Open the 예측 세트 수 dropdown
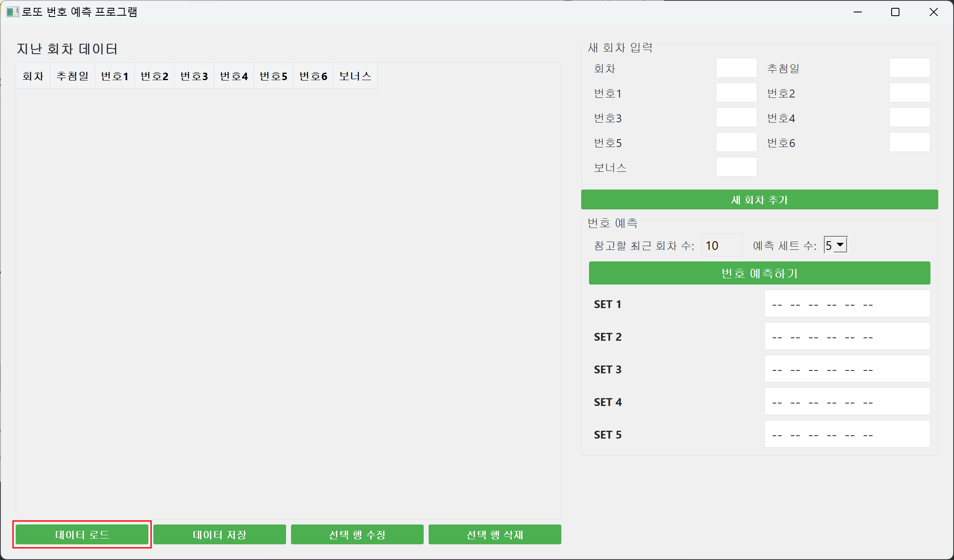Screen dimensions: 954x560 pos(840,245)
